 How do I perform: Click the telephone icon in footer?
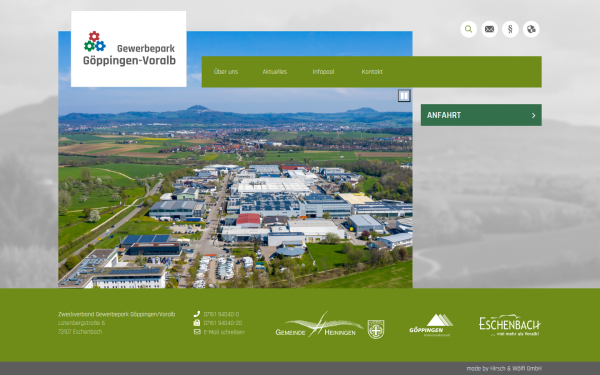click(x=197, y=314)
